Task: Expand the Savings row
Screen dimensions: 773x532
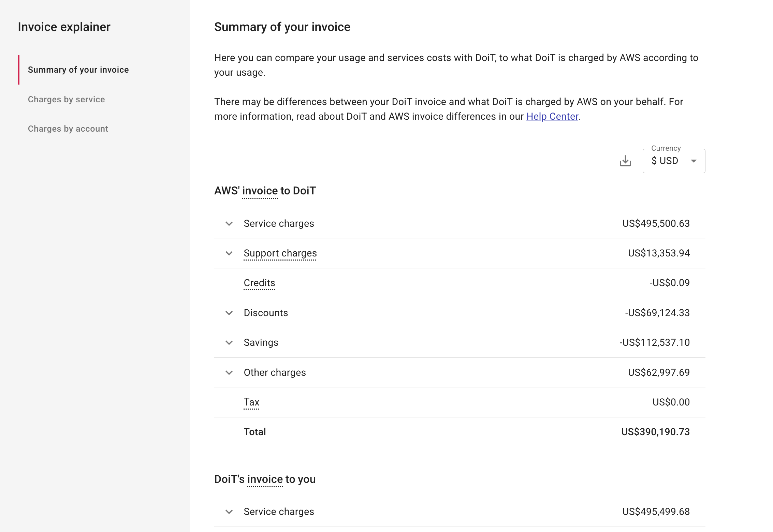Action: 229,343
